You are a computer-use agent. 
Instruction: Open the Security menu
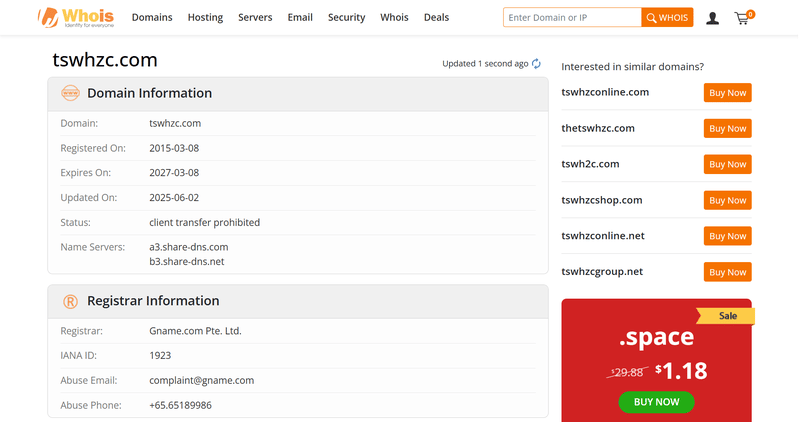coord(346,17)
